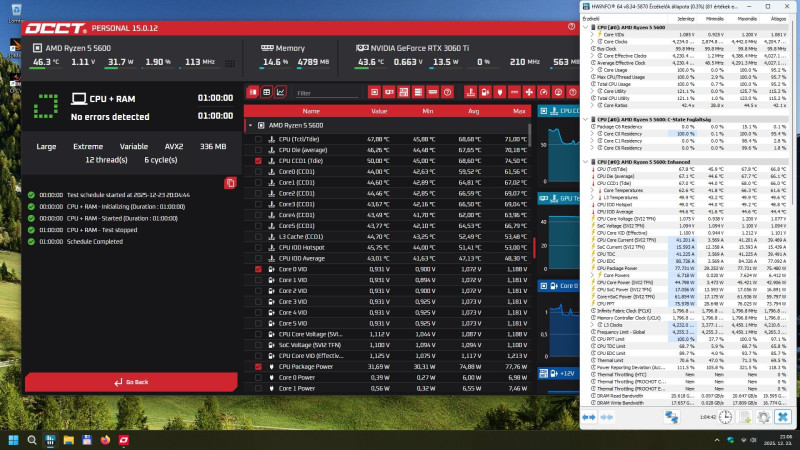Open Windows Start menu

tap(14, 440)
